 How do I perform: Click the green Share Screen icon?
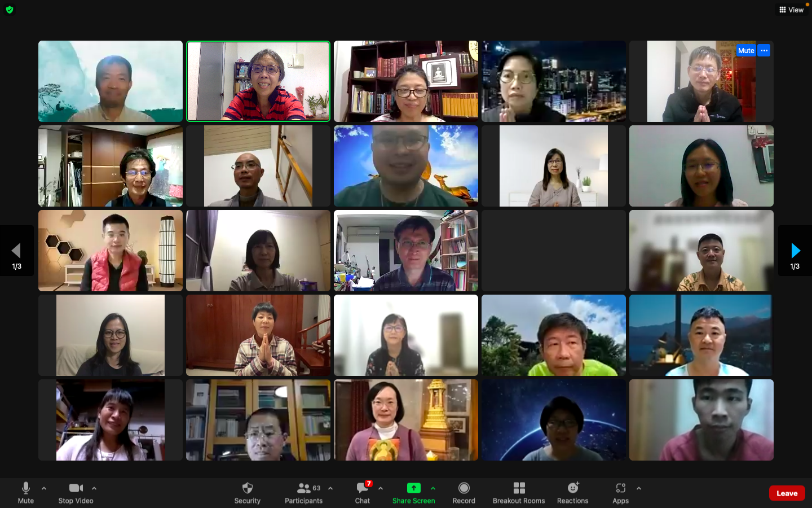tap(413, 488)
